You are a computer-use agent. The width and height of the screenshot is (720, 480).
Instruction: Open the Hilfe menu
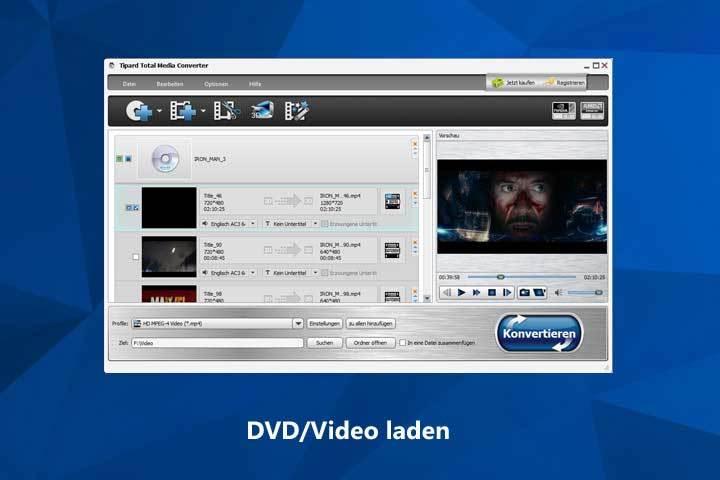[255, 84]
